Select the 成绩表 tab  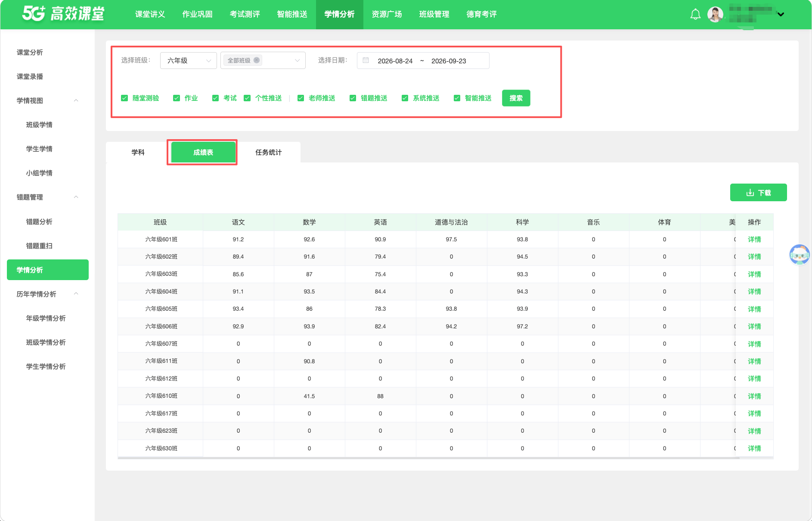point(203,152)
